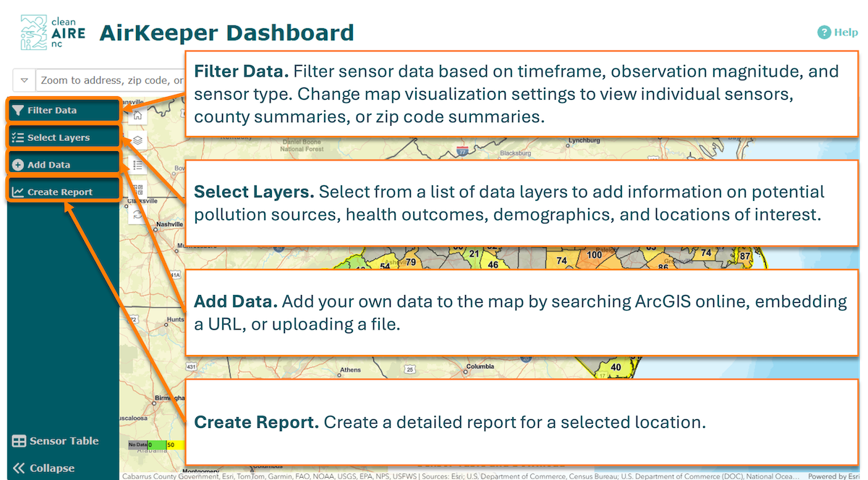
Task: Show the map legend list icon
Action: (137, 165)
